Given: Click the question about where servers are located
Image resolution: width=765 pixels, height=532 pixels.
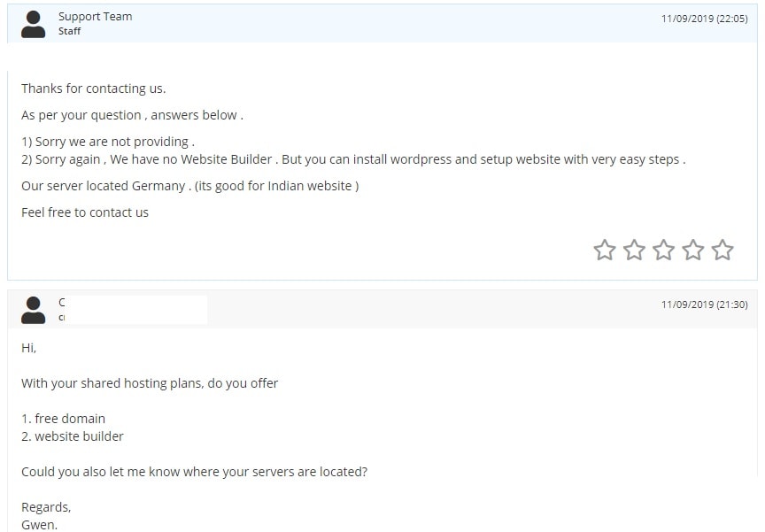Looking at the screenshot, I should (194, 472).
